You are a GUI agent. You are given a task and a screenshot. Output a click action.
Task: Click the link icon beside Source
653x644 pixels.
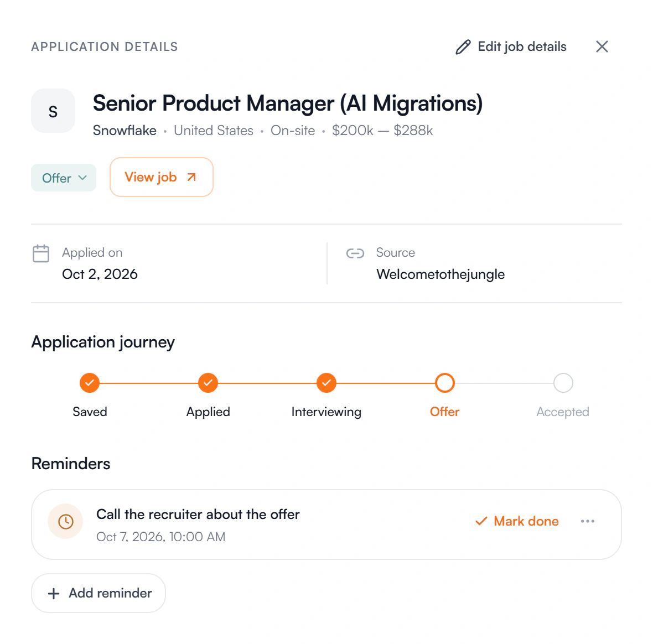355,253
